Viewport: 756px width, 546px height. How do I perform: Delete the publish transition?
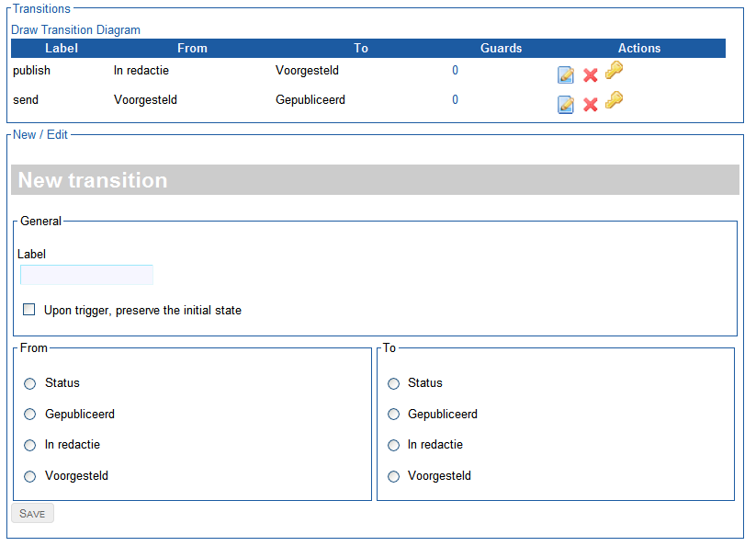click(590, 75)
